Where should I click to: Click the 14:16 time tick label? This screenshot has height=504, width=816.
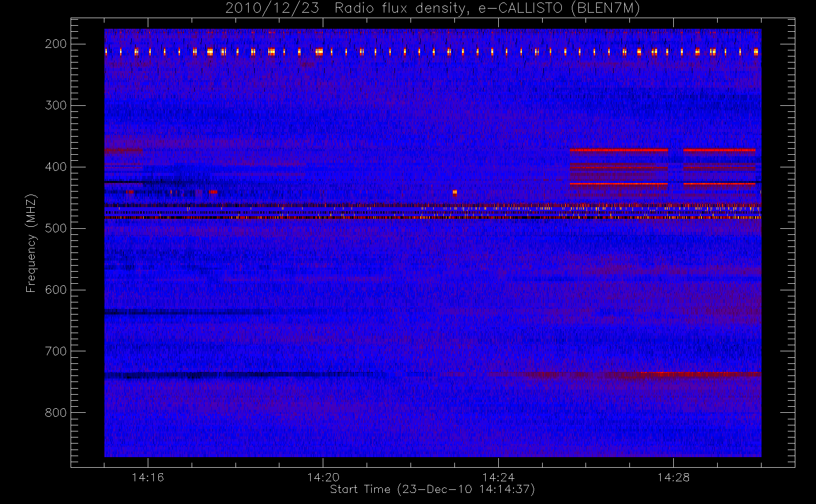pos(148,477)
